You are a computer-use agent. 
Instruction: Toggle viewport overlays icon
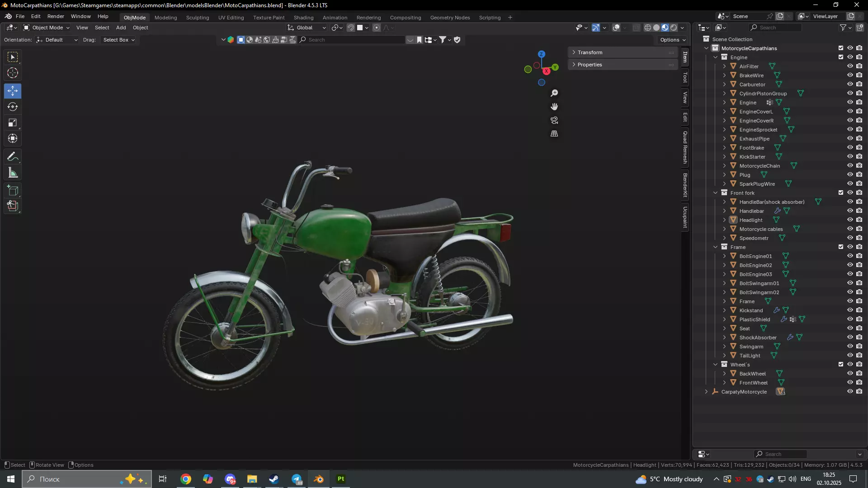pos(616,28)
